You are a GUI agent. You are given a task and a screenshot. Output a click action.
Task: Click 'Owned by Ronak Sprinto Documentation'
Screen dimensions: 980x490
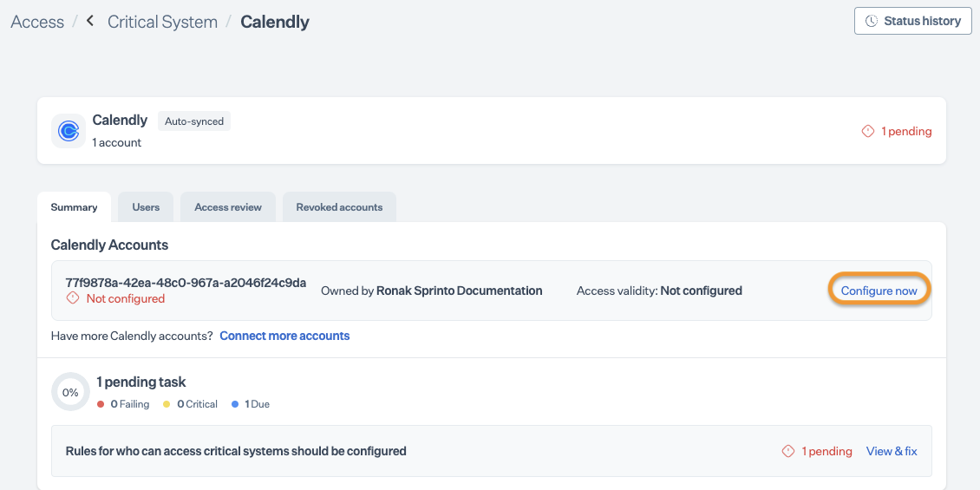pos(431,291)
